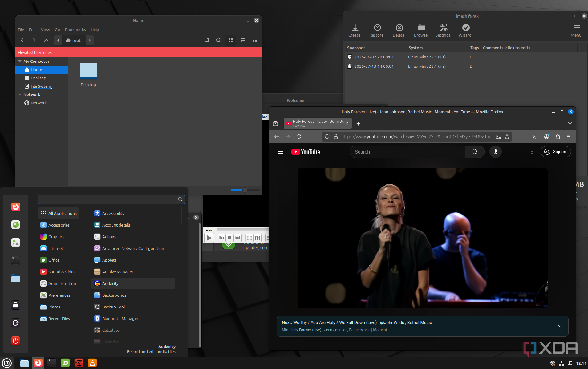Image resolution: width=588 pixels, height=369 pixels.
Task: Collapse My Computer section in sidebar
Action: tap(20, 61)
